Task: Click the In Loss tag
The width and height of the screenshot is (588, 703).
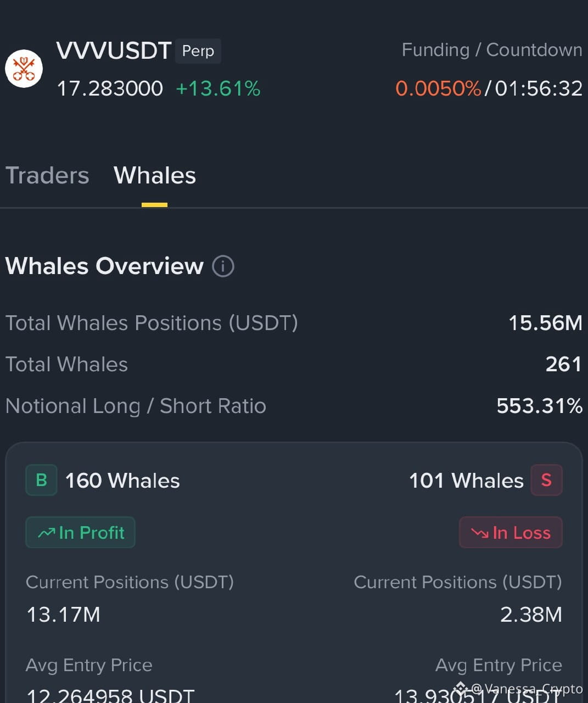Action: [x=511, y=532]
